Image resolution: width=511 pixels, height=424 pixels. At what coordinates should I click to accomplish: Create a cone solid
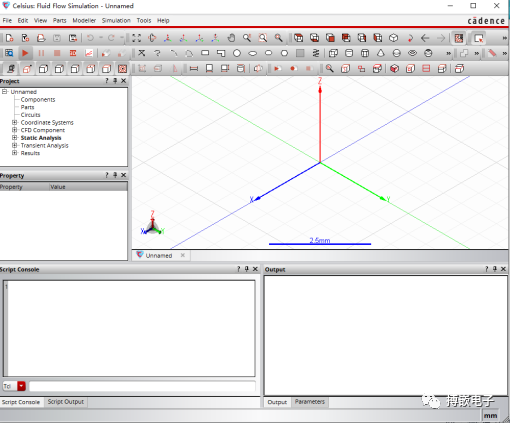click(x=381, y=53)
